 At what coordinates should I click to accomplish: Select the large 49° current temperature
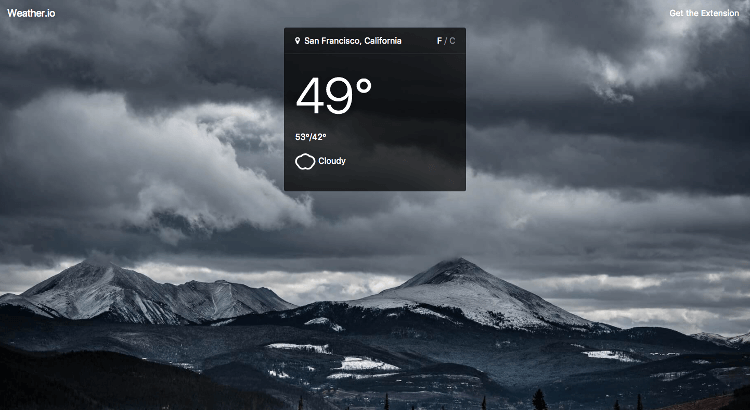point(333,96)
